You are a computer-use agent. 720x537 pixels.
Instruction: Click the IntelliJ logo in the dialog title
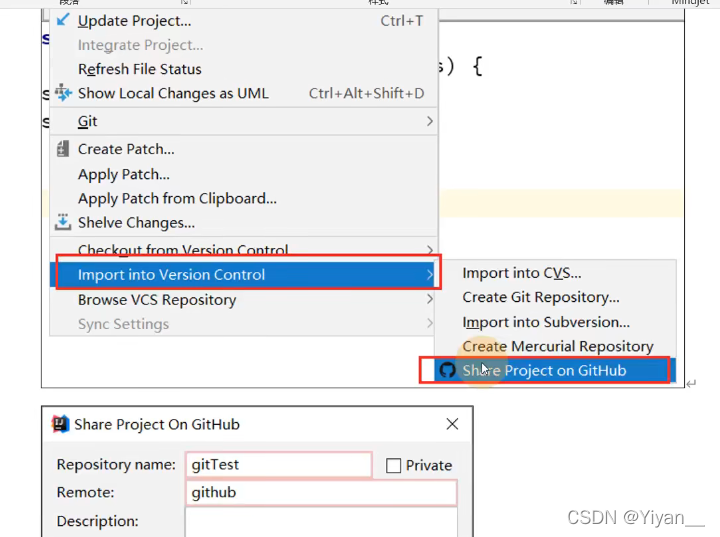point(60,424)
